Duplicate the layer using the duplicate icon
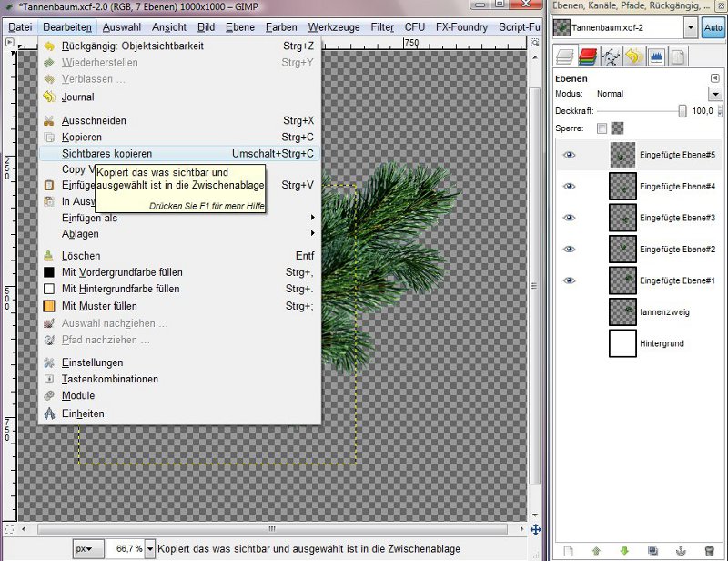This screenshot has height=561, width=728. point(652,551)
